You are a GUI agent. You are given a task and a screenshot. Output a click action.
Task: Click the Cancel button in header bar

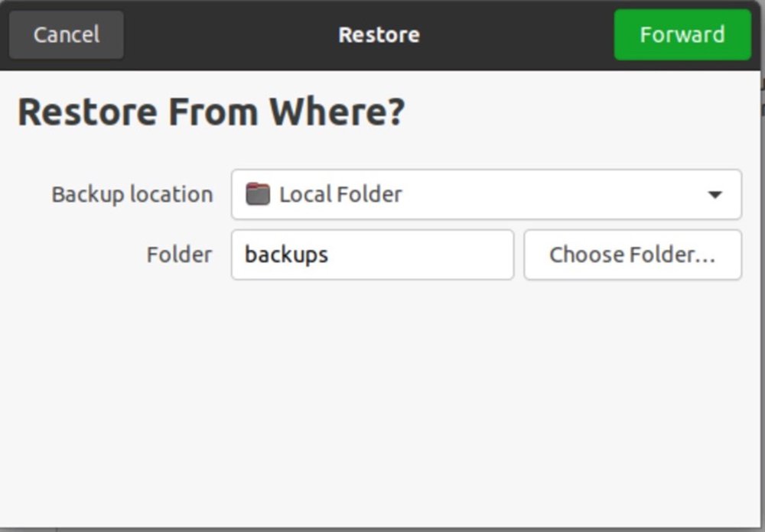66,35
